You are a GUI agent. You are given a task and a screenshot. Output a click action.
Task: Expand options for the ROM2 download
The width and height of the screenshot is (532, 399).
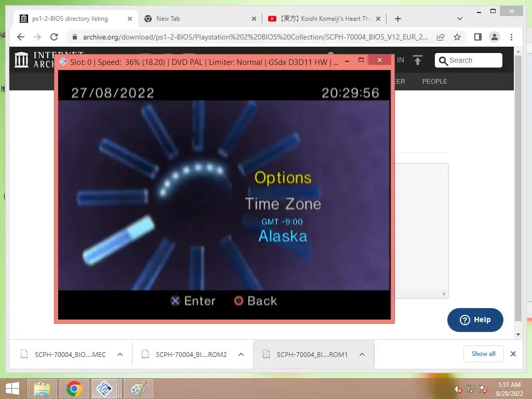click(x=241, y=354)
